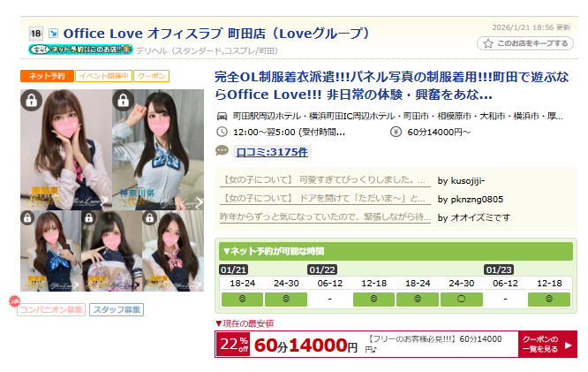Viewport: 588px width, 372px height.
Task: Open the クーポンの一覧を見る arrow button
Action: click(x=547, y=345)
